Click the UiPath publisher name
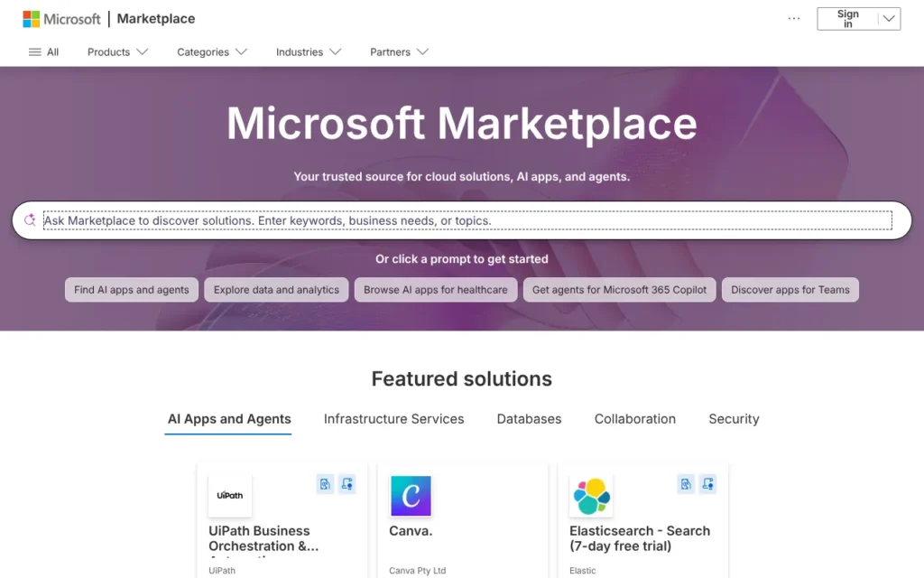The height and width of the screenshot is (578, 924). pos(222,571)
